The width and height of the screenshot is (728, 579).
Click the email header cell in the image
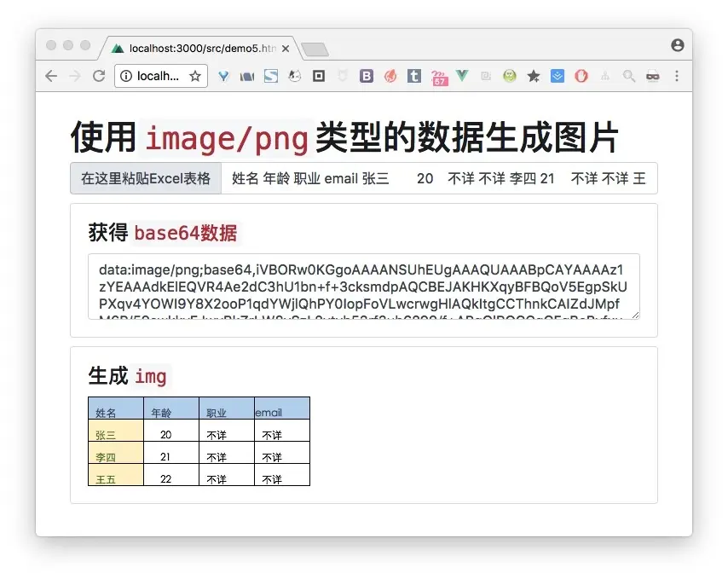(282, 408)
